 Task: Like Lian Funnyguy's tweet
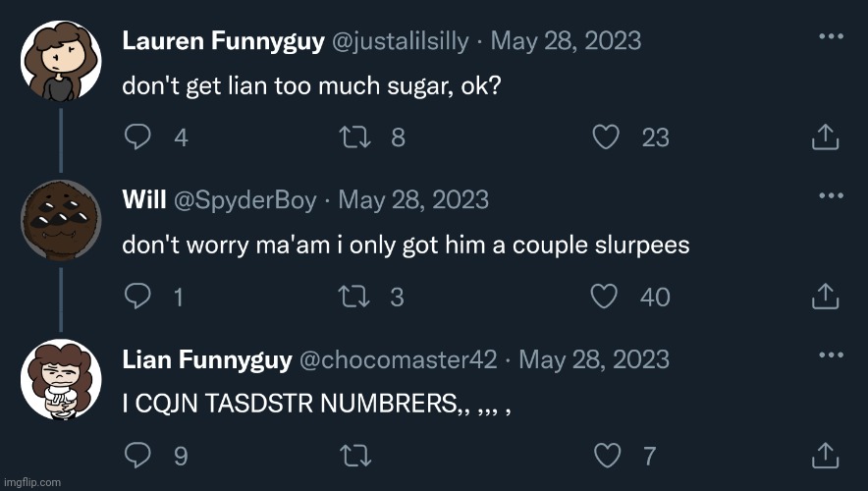608,455
